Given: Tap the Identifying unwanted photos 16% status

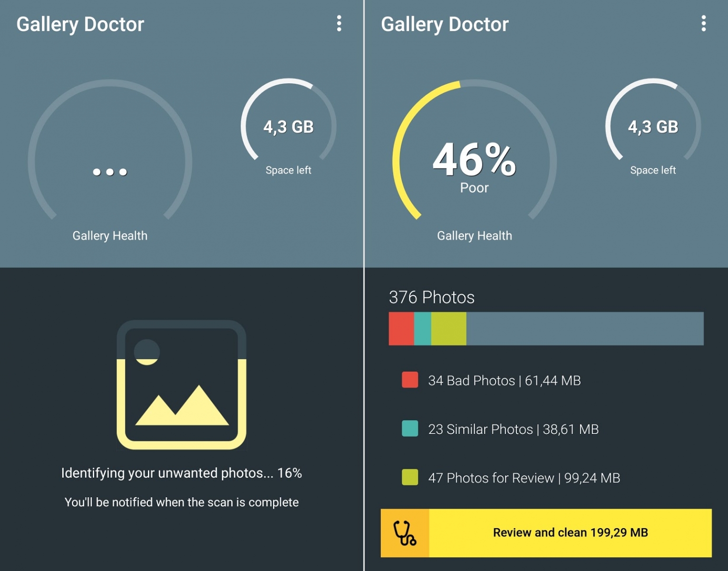Looking at the screenshot, I should click(181, 473).
